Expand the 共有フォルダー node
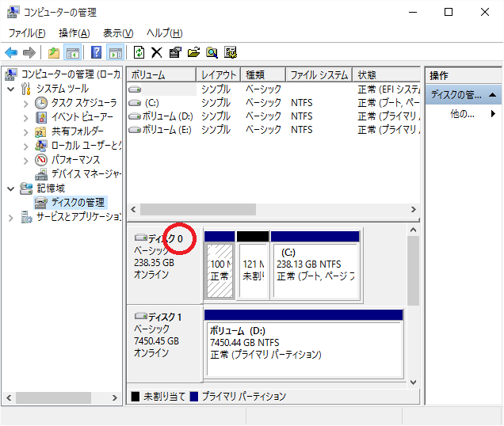 click(25, 132)
